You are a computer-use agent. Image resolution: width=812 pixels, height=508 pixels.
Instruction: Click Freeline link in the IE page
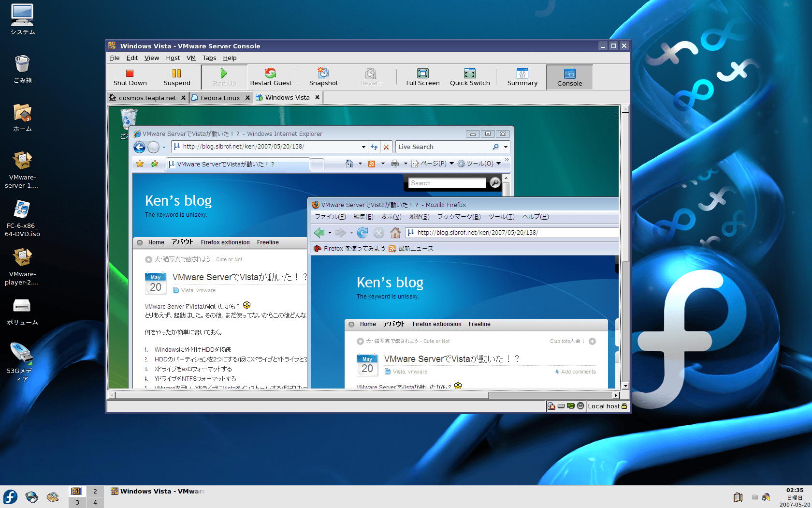[268, 242]
